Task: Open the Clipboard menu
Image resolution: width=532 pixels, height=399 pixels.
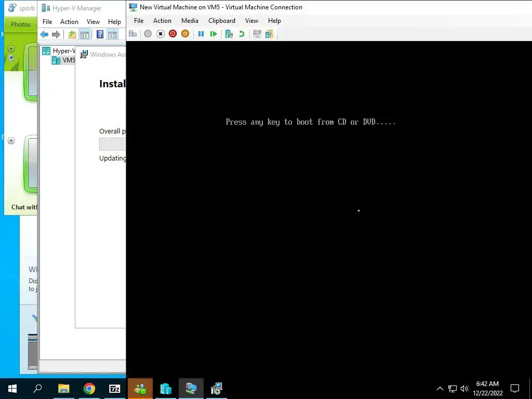Action: (x=221, y=21)
